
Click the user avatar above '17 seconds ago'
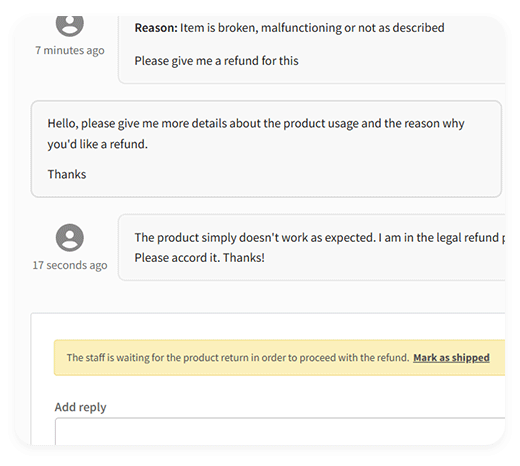tap(70, 237)
